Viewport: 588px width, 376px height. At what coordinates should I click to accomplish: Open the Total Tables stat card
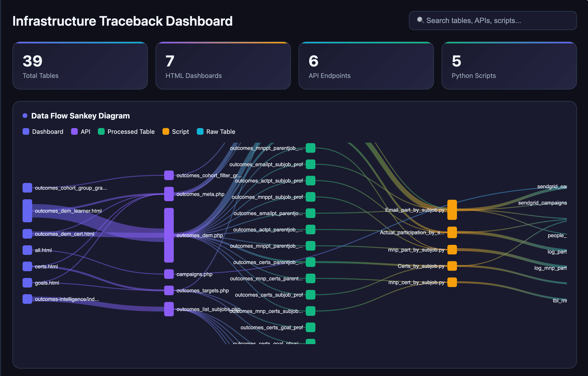[80, 66]
